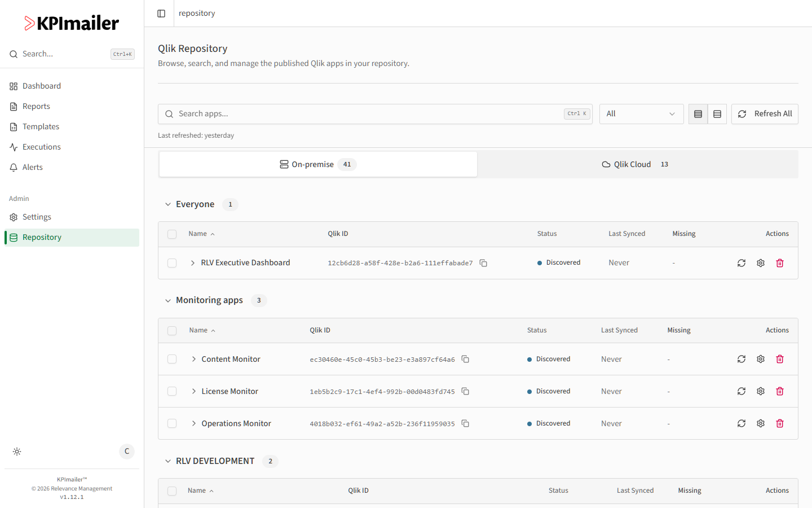Select all apps in RLV DEVELOPMENT group

pos(172,491)
